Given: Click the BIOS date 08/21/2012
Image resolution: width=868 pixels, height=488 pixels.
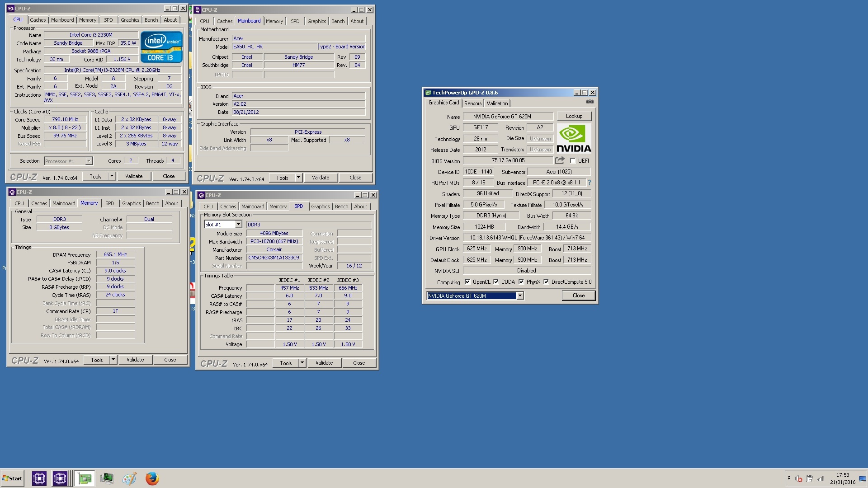Looking at the screenshot, I should pos(298,112).
